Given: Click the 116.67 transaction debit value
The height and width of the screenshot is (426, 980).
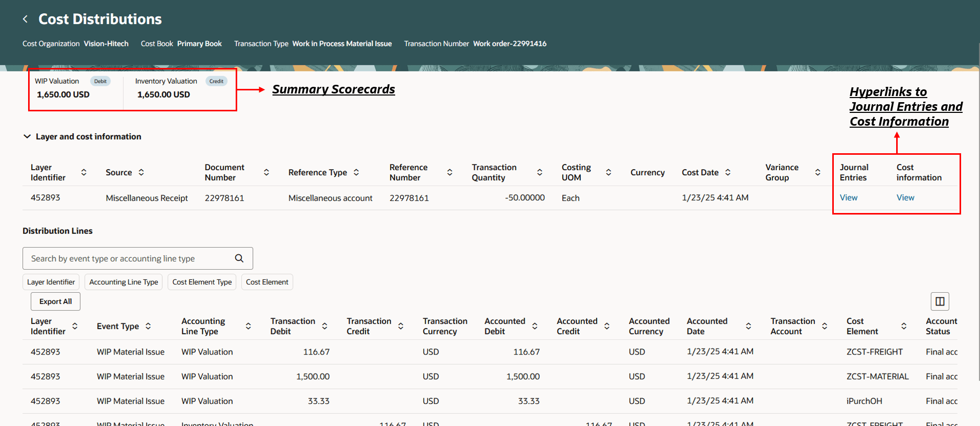Looking at the screenshot, I should click(x=316, y=352).
